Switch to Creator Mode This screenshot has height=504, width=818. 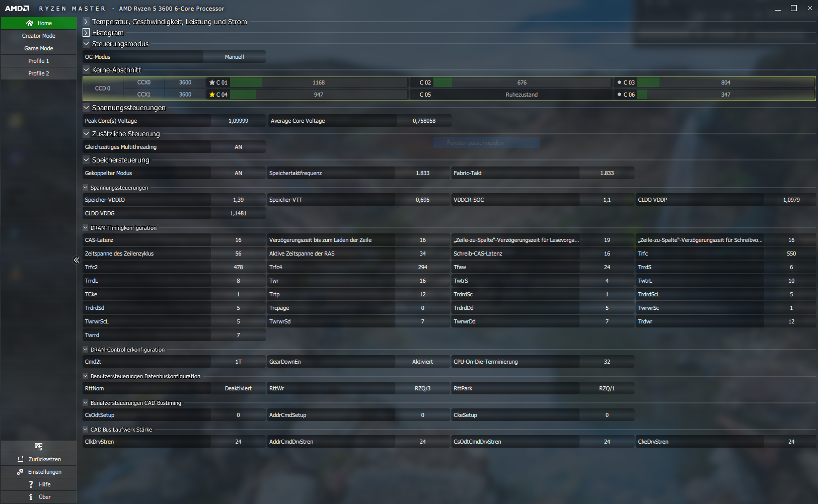39,36
